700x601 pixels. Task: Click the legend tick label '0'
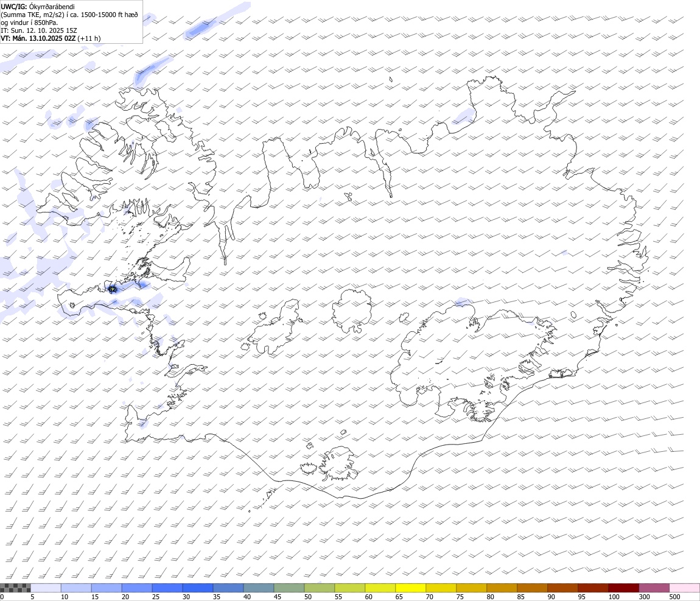coord(2,597)
